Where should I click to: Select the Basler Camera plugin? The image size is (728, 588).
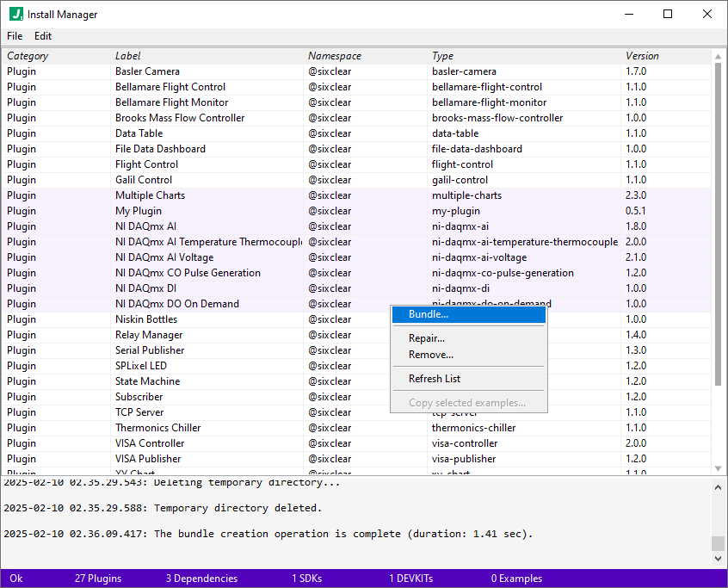[x=172, y=71]
